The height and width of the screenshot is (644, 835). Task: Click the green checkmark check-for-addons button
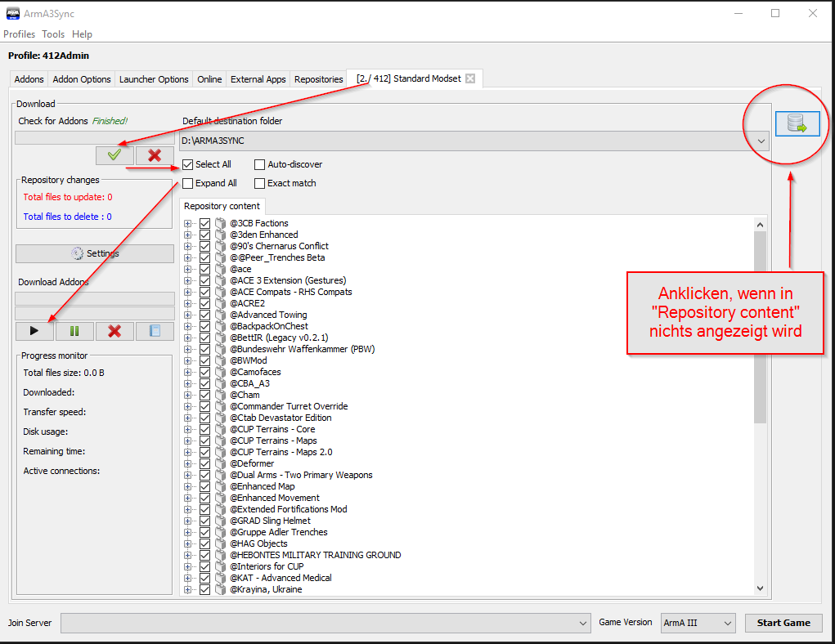tap(114, 155)
